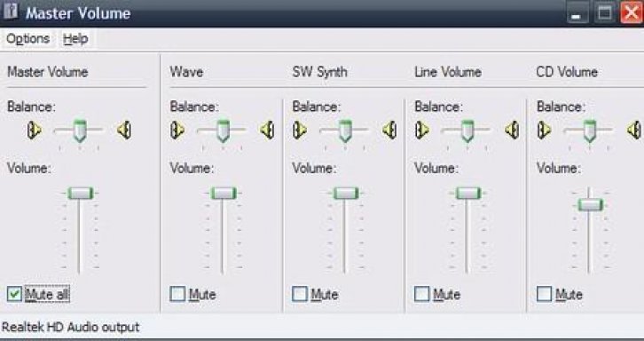Viewport: 644px width, 341px height.
Task: Click the CD Volume vertical slider handle
Action: point(590,204)
